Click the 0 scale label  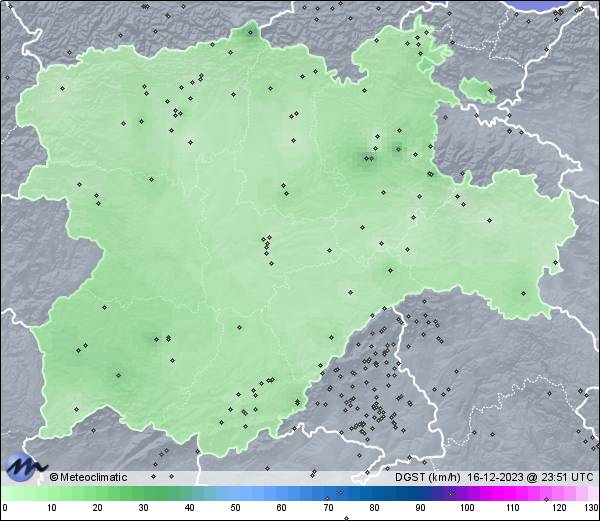point(5,508)
